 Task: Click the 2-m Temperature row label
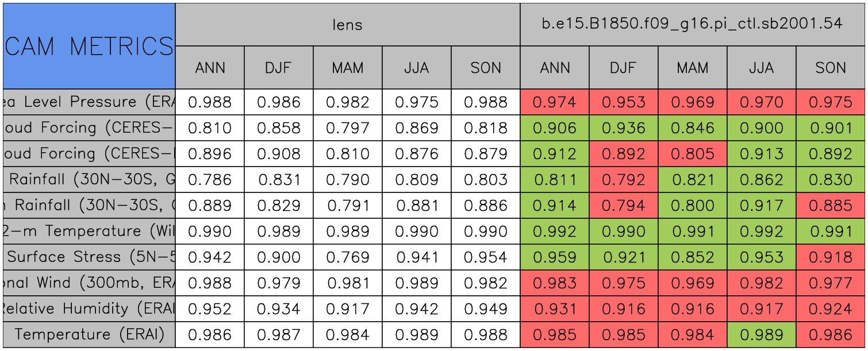click(x=89, y=231)
